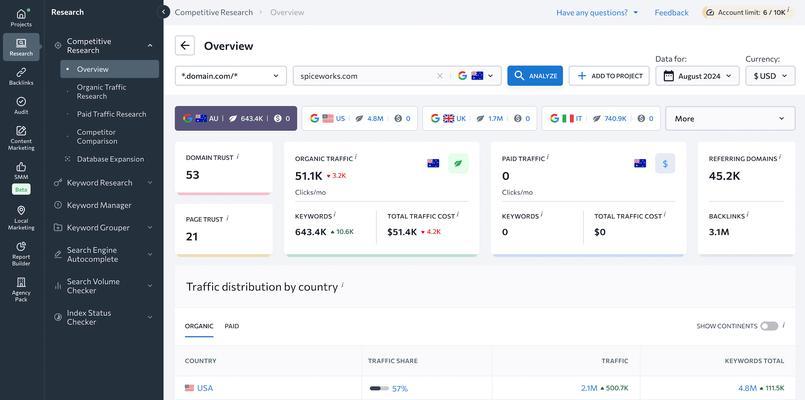The width and height of the screenshot is (805, 400).
Task: Sort by Traffic Share column header
Action: click(x=393, y=361)
